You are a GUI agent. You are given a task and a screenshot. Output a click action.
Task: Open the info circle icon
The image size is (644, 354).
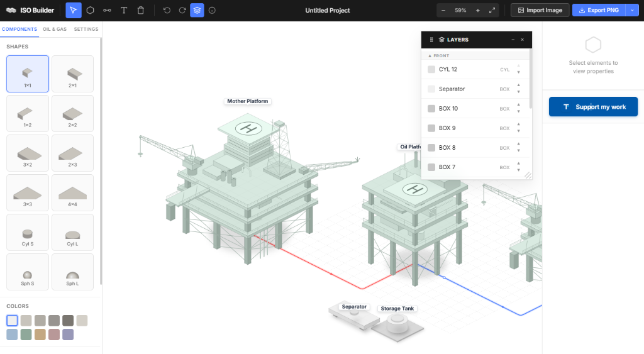[x=212, y=10]
